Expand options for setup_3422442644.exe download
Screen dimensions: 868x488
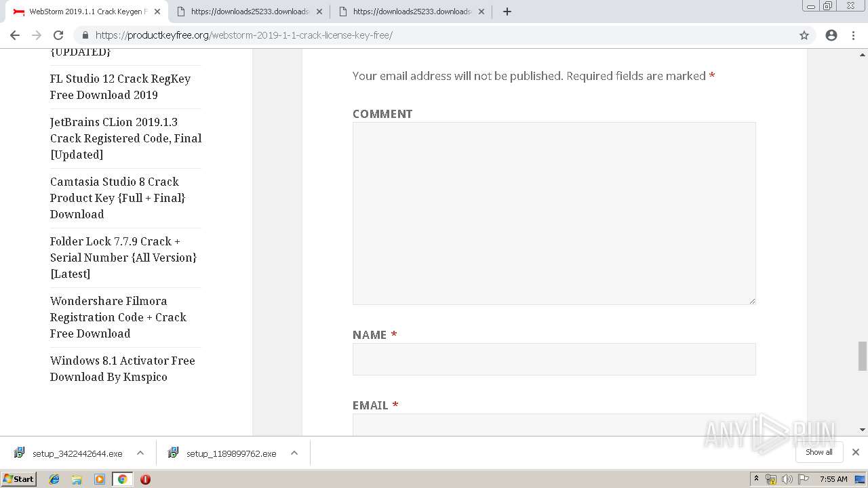click(x=140, y=453)
